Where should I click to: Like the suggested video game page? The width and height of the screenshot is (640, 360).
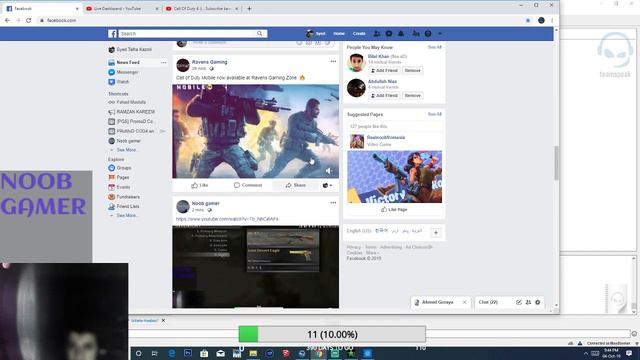(x=394, y=209)
